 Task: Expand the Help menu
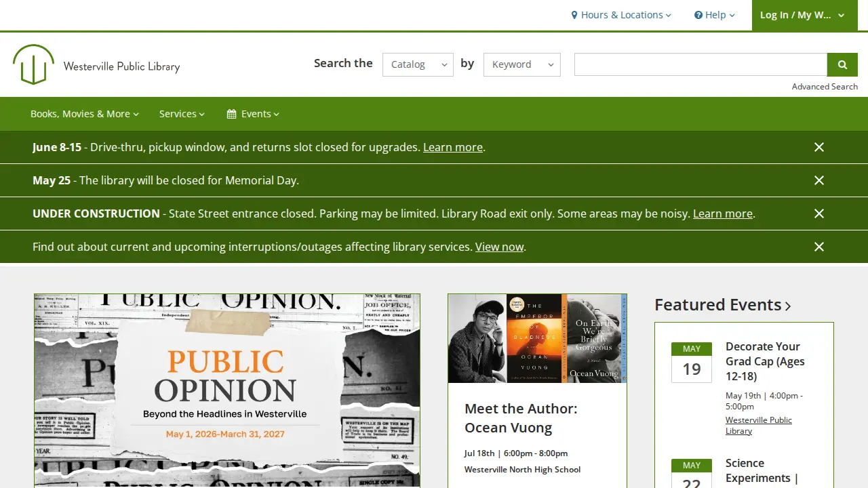pos(715,15)
